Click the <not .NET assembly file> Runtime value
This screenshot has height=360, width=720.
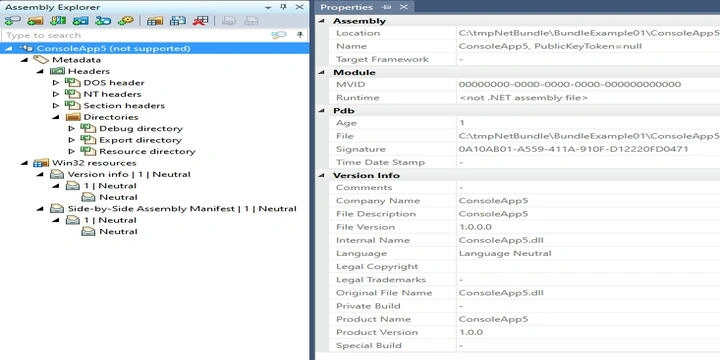pos(523,98)
